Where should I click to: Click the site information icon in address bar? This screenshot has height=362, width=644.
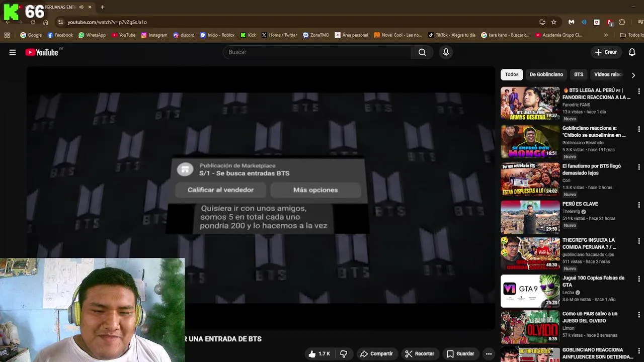tap(60, 22)
